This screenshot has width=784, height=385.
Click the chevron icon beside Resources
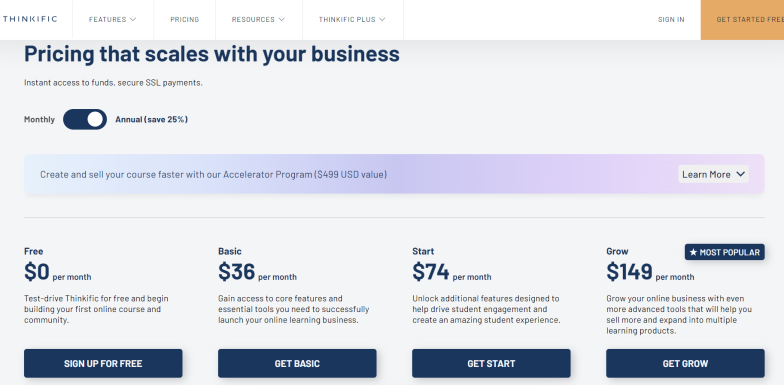282,20
